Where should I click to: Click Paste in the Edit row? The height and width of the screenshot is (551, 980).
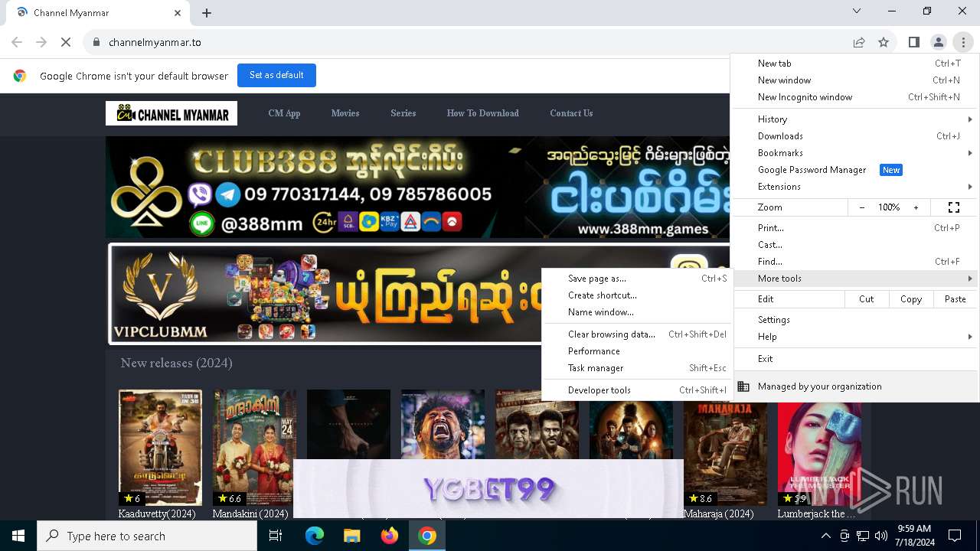(955, 299)
